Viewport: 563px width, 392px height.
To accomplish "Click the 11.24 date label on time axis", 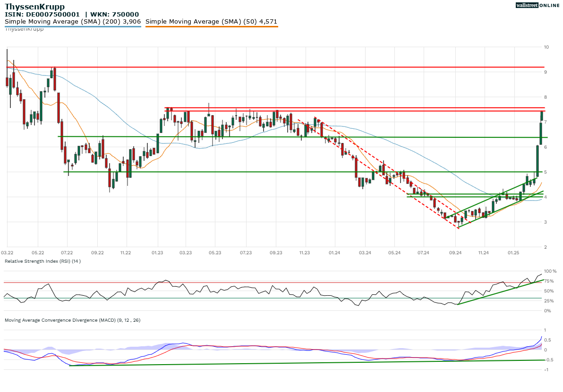I will 483,253.
